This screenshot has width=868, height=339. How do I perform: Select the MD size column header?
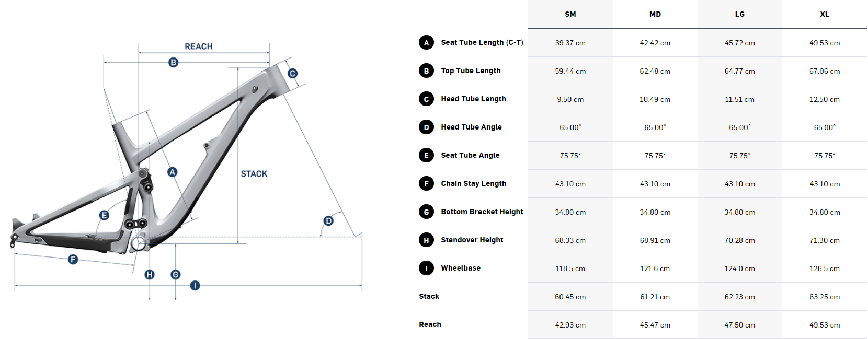655,15
